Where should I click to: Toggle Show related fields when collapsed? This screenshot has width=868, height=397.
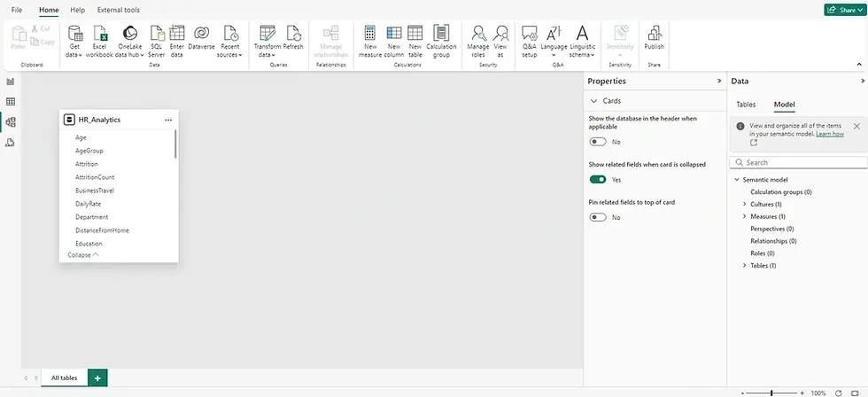(x=598, y=179)
